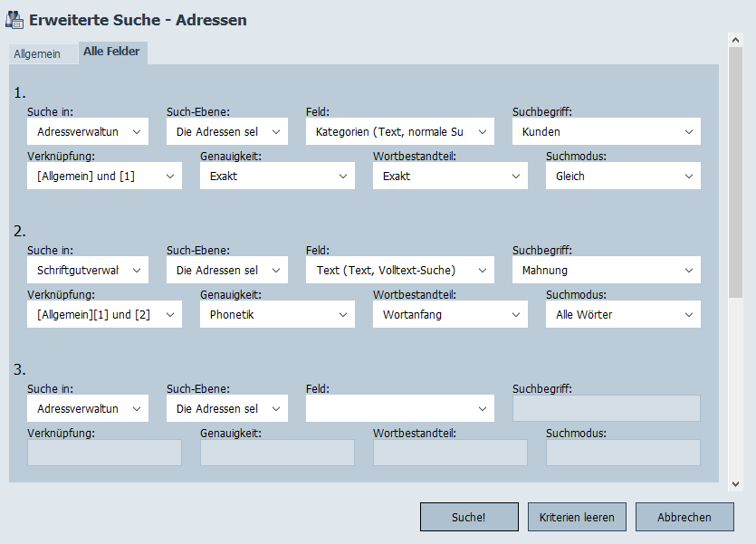Click the address book icon in the title

[x=14, y=20]
